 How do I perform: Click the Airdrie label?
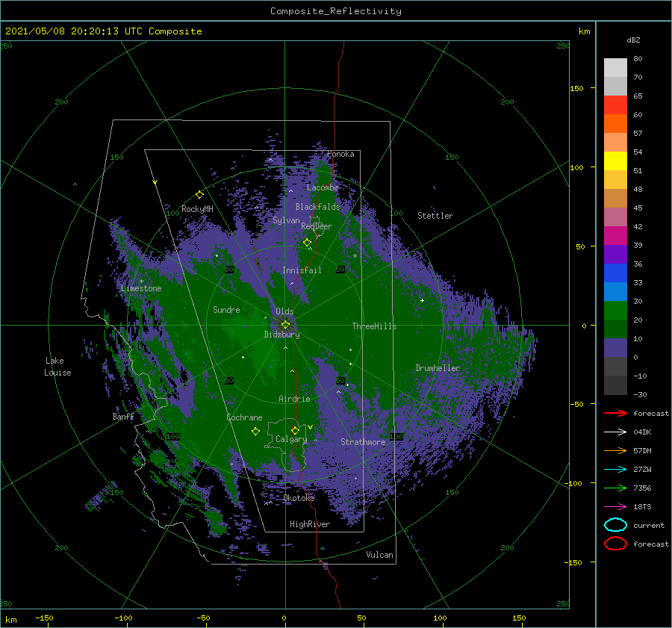click(294, 399)
